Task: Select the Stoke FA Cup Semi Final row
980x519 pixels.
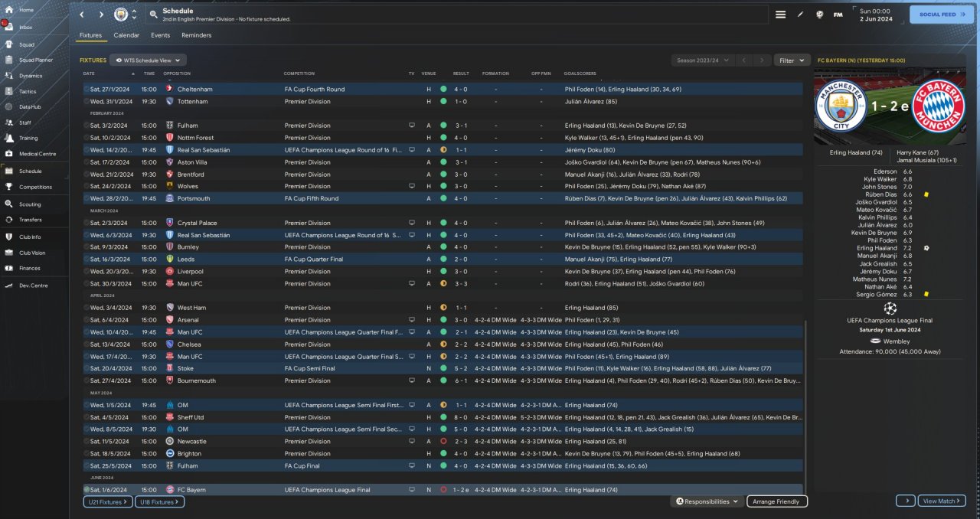Action: point(443,368)
